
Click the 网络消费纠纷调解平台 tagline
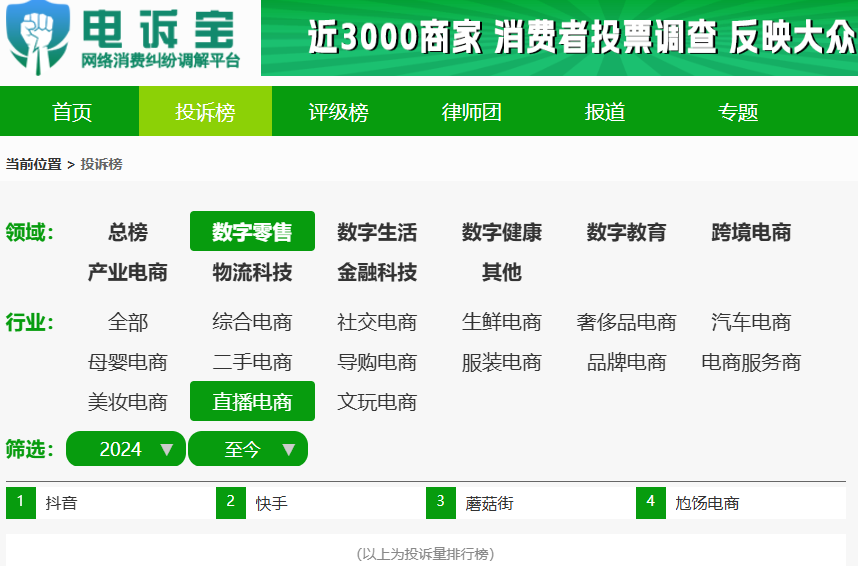pyautogui.click(x=160, y=61)
